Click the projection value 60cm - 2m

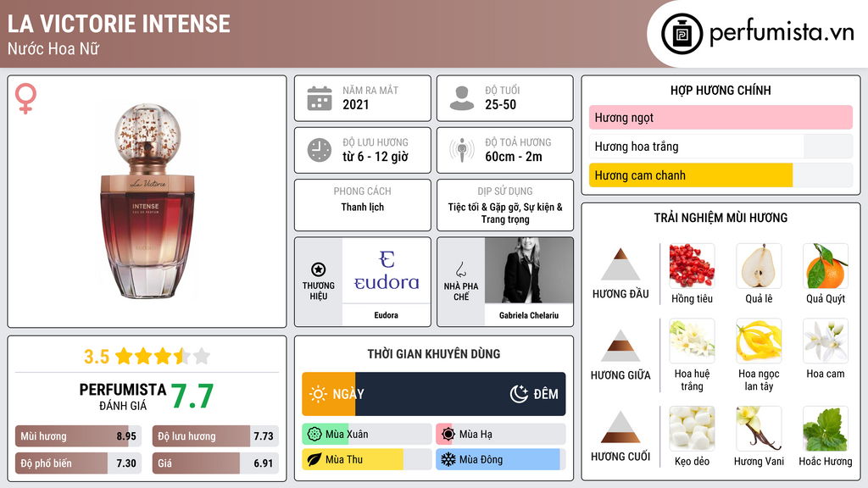[x=514, y=157]
